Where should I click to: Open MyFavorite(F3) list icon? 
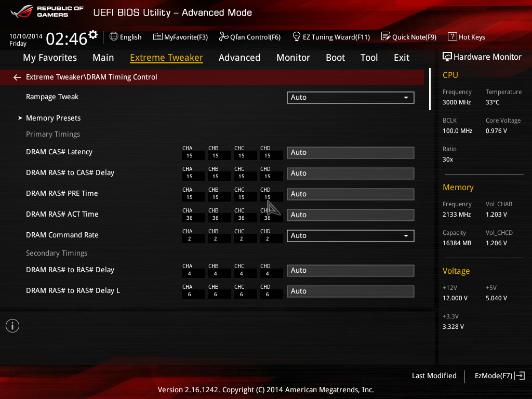point(158,37)
